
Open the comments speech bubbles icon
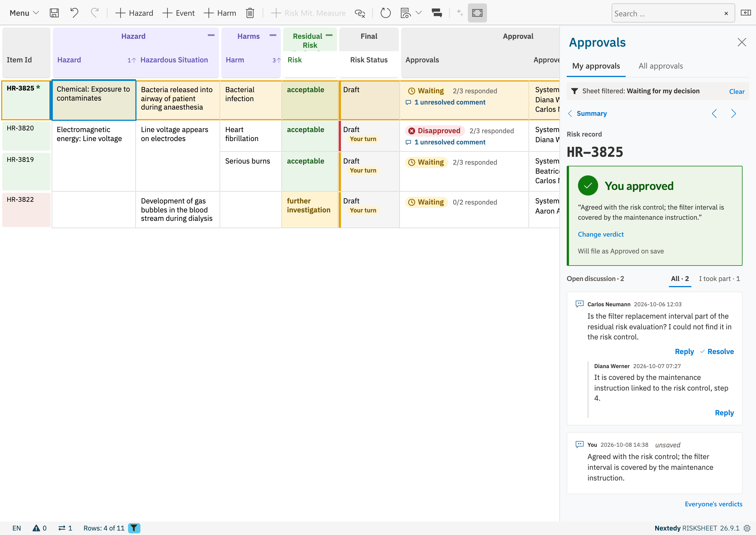(x=437, y=13)
